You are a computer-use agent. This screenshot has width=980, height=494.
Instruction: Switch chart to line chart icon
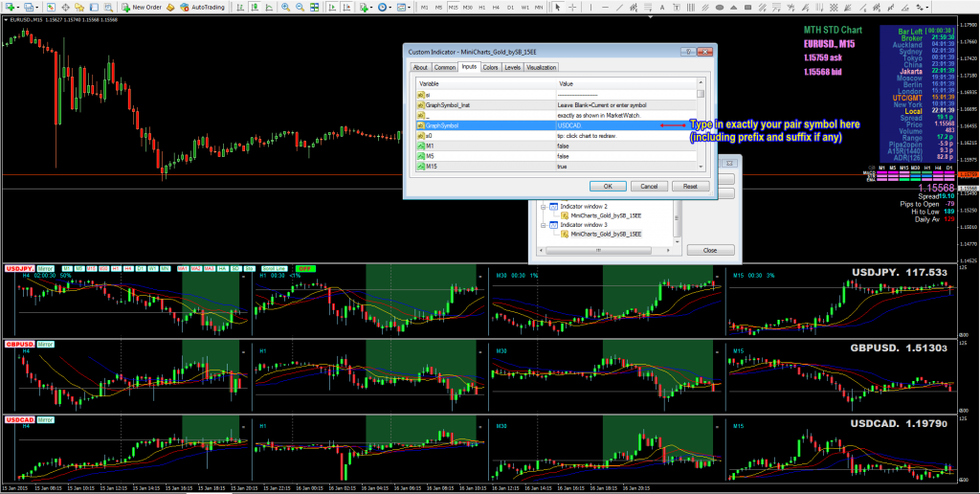pyautogui.click(x=269, y=8)
